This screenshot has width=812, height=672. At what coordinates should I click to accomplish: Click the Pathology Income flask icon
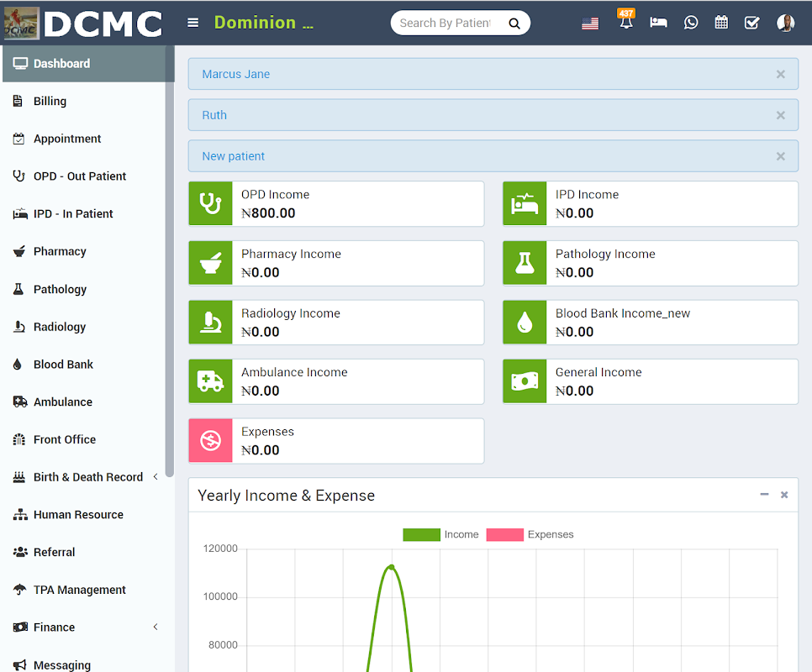pyautogui.click(x=525, y=263)
